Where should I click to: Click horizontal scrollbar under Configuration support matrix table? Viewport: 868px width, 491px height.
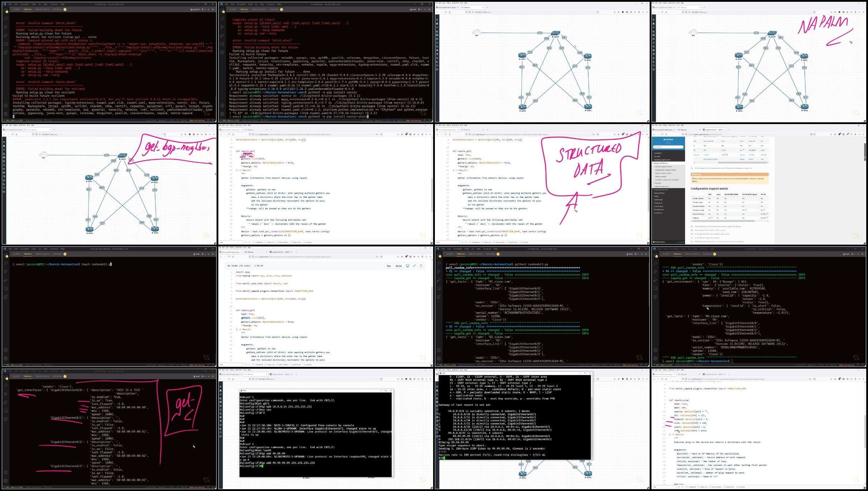tap(723, 221)
